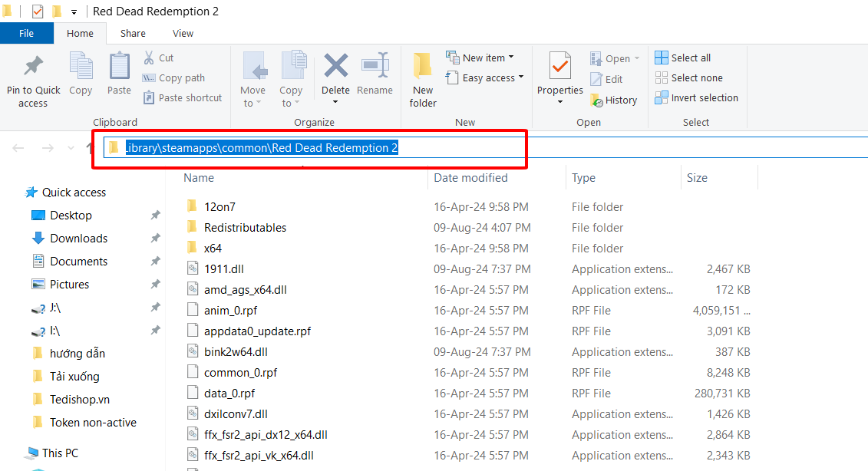868x471 pixels.
Task: Click the red X Delete icon
Action: tap(335, 66)
